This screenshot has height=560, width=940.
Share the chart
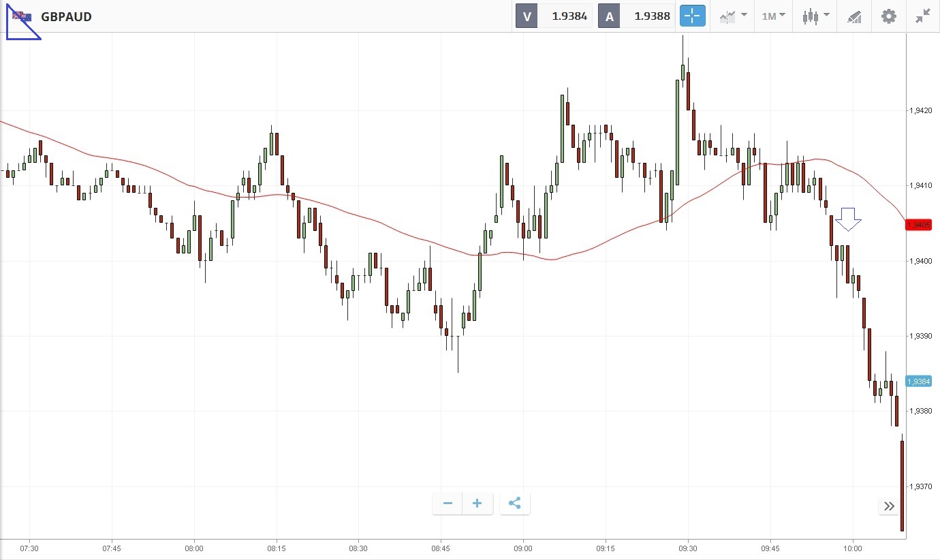click(x=515, y=503)
